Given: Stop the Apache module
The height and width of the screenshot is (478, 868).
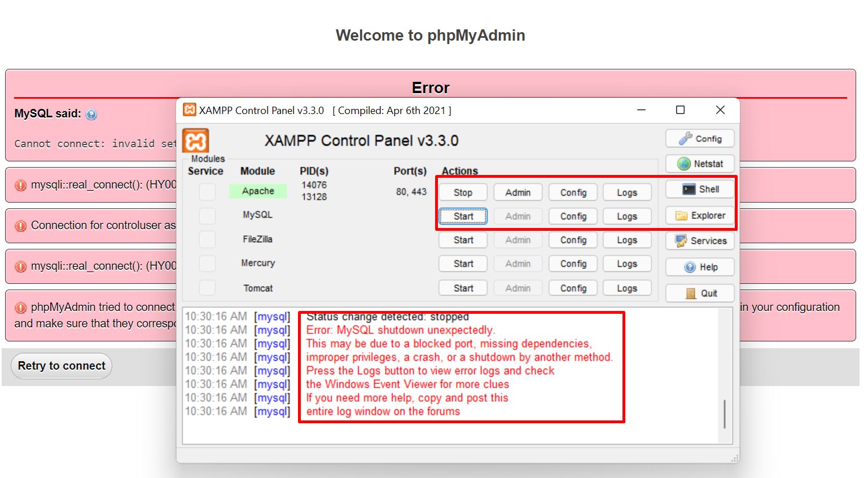Looking at the screenshot, I should (463, 192).
